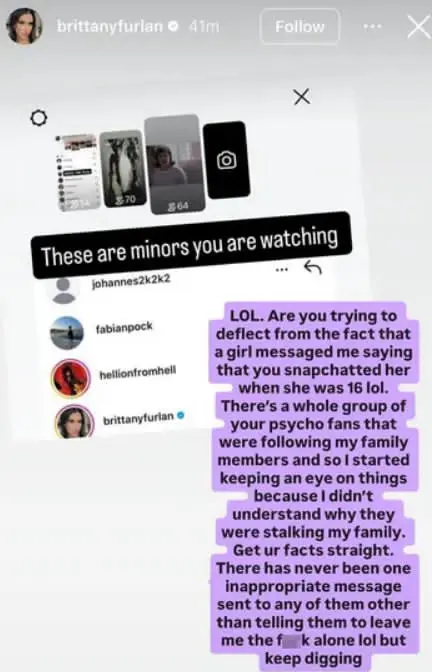The image size is (432, 672).
Task: Tap the reply arrow icon
Action: [x=312, y=268]
